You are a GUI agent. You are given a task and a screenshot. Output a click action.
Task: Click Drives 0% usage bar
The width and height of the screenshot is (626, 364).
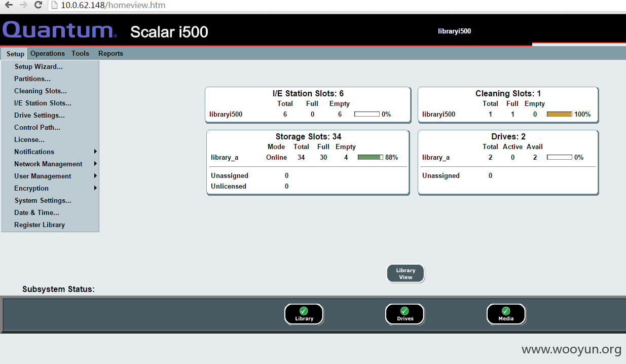tap(560, 157)
